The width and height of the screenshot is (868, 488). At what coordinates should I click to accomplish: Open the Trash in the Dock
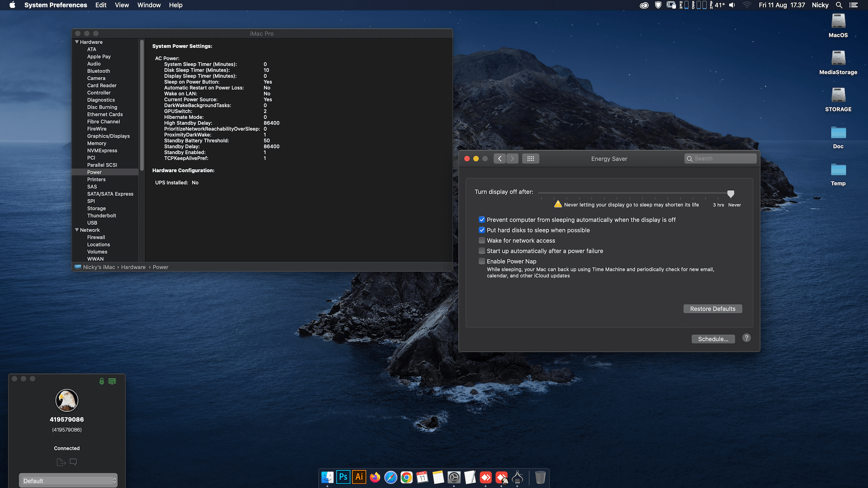coord(540,477)
